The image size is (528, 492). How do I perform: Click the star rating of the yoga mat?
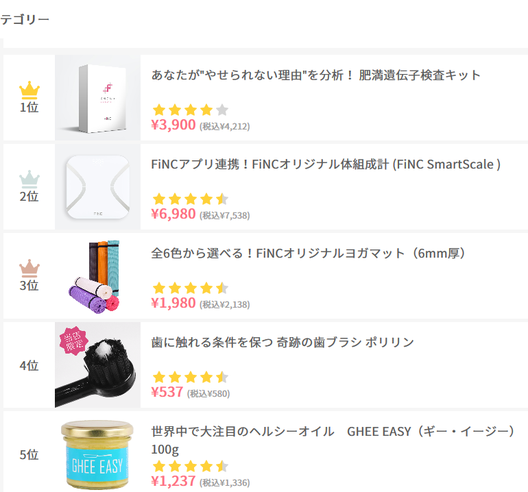pos(190,288)
